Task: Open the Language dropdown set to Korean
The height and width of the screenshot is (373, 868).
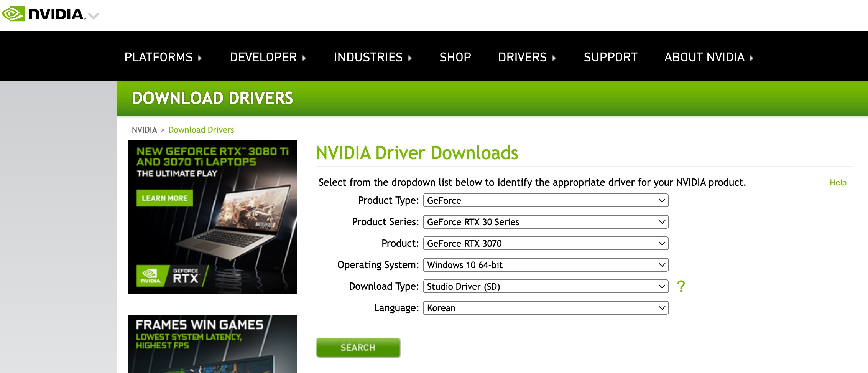Action: 546,308
